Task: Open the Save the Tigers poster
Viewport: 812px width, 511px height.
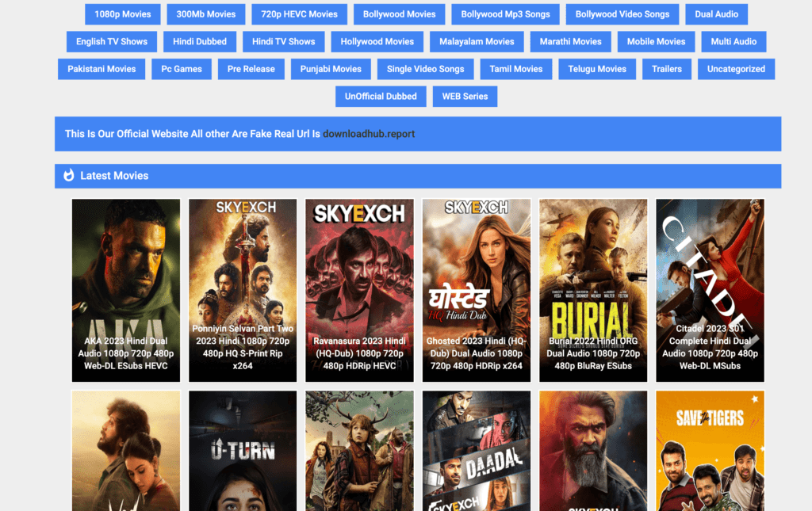Action: pyautogui.click(x=710, y=451)
